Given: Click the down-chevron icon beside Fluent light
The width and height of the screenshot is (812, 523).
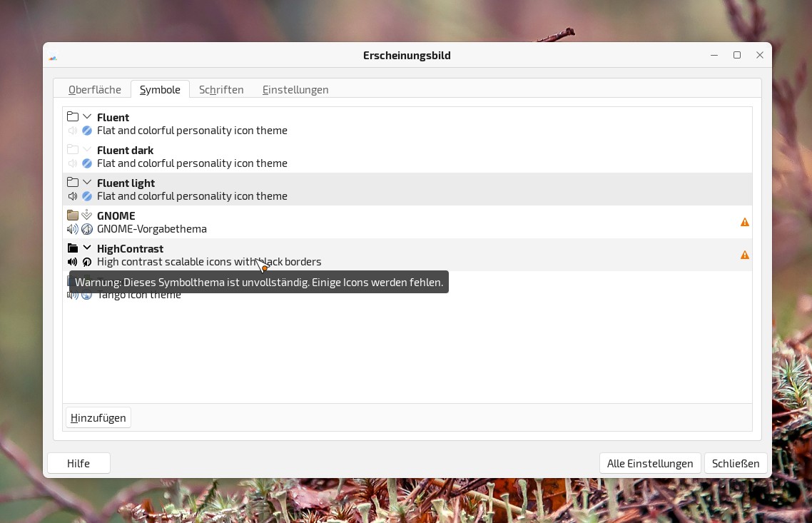Looking at the screenshot, I should pos(87,182).
